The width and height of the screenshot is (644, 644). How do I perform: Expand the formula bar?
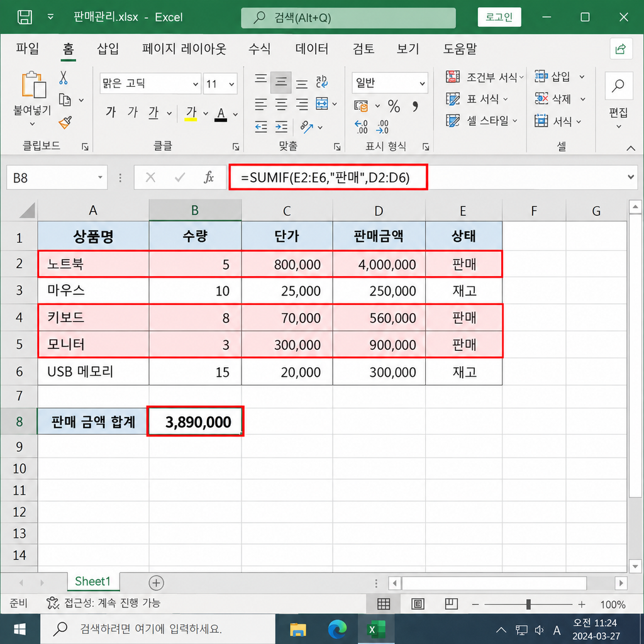[x=631, y=177]
